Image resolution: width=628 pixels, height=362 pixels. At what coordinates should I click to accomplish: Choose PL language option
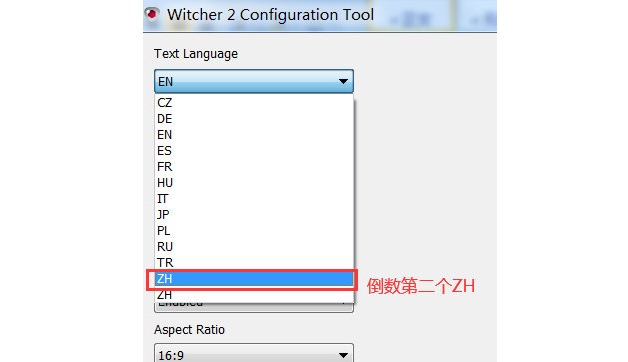point(254,231)
